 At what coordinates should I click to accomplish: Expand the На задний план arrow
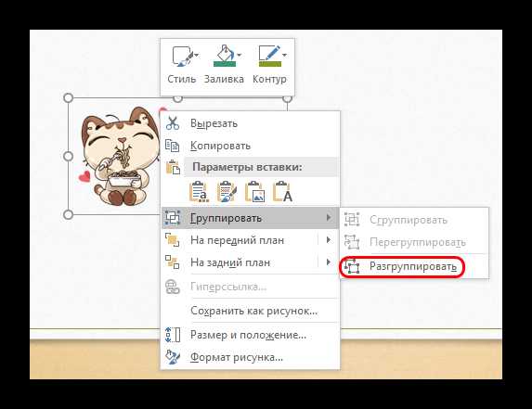coord(328,262)
